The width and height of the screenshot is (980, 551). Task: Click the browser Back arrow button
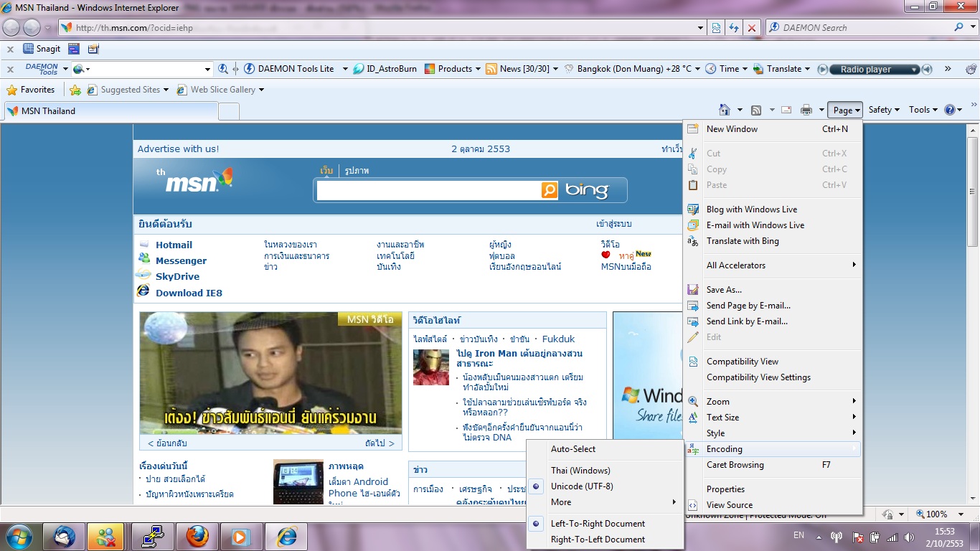coord(12,27)
